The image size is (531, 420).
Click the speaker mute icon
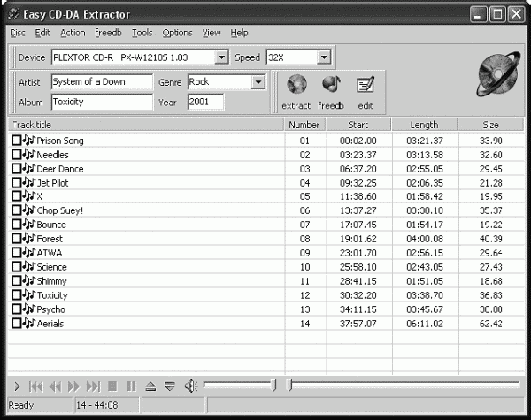tap(190, 386)
